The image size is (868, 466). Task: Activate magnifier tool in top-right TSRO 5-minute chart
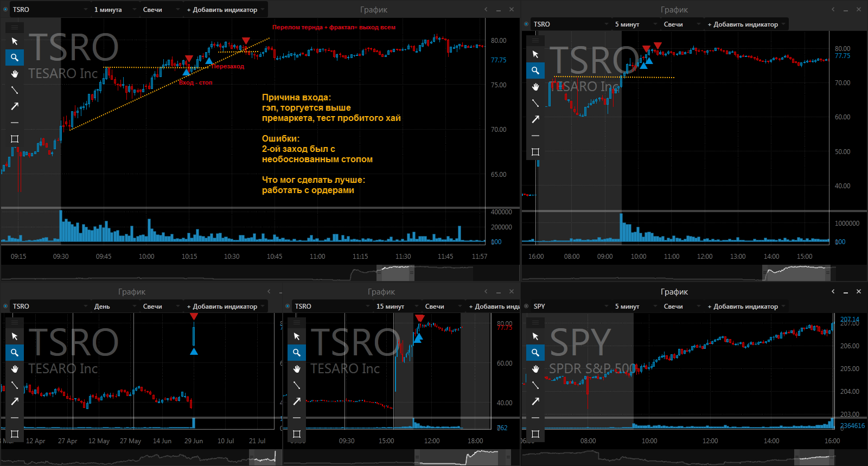(535, 71)
